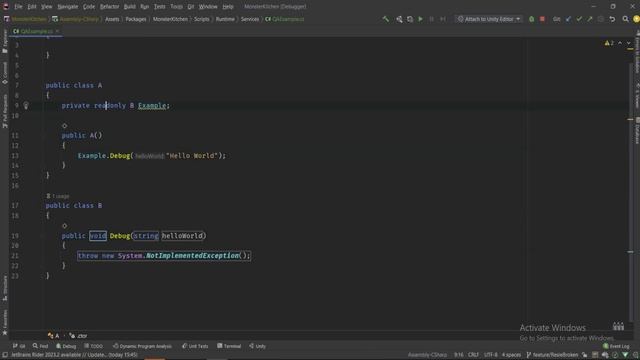Open the File menu
The height and width of the screenshot is (360, 640).
tap(18, 7)
